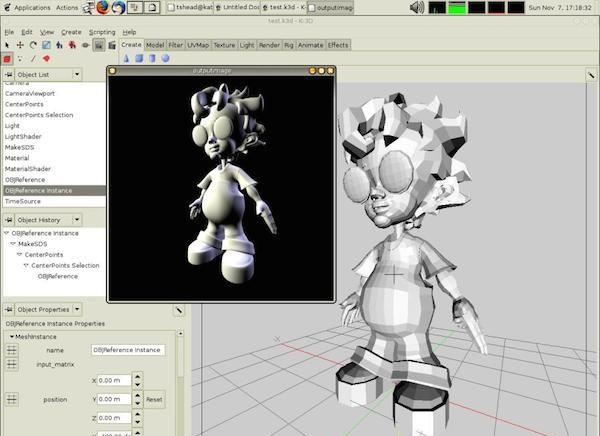The height and width of the screenshot is (436, 600).
Task: Click the grid icon beside input_matrix
Action: 12,364
